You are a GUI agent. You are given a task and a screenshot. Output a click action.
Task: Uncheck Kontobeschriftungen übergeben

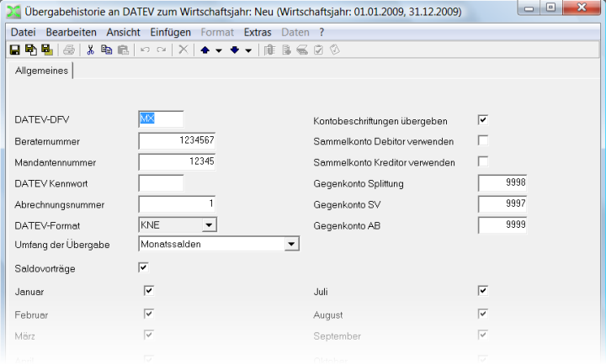point(483,119)
